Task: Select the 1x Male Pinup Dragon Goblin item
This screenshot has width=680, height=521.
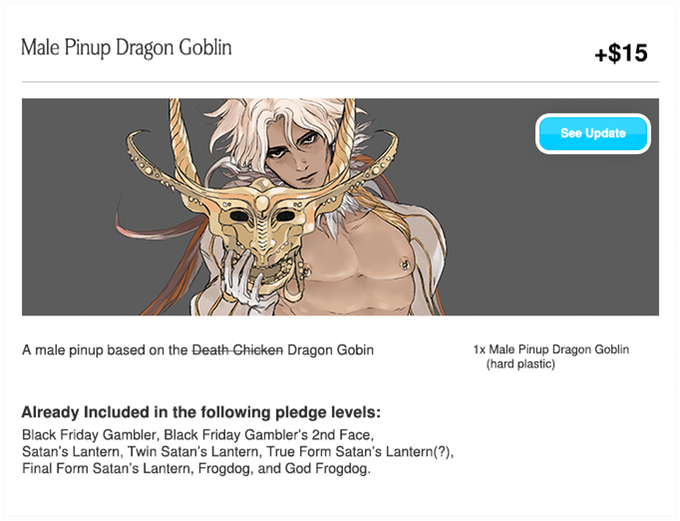Action: pos(551,349)
